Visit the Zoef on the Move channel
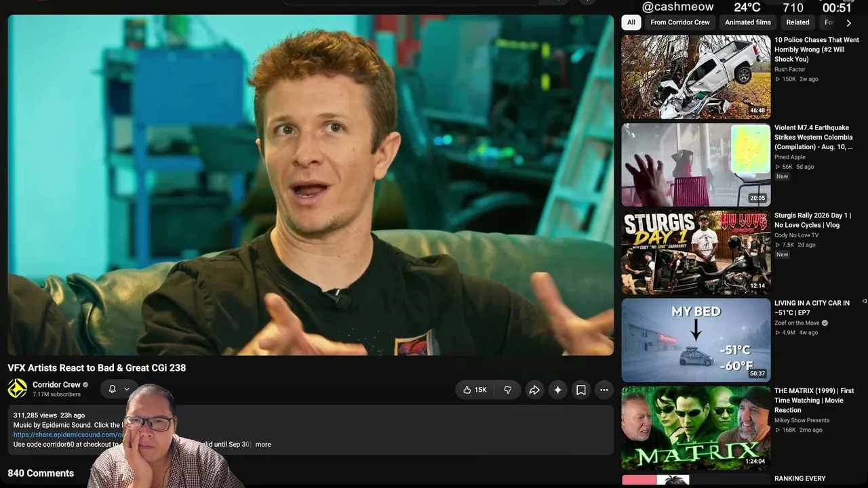Screen dimensions: 868x488 click(x=797, y=323)
